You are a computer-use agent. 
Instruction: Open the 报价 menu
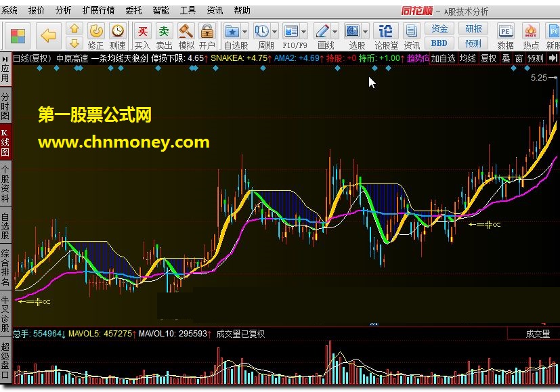coord(37,10)
